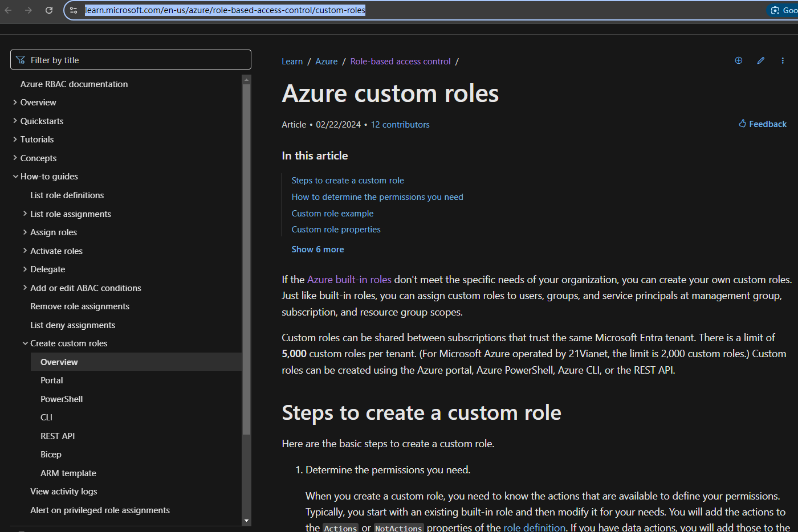Expand the Quickstarts section
This screenshot has height=532, width=798.
point(15,121)
